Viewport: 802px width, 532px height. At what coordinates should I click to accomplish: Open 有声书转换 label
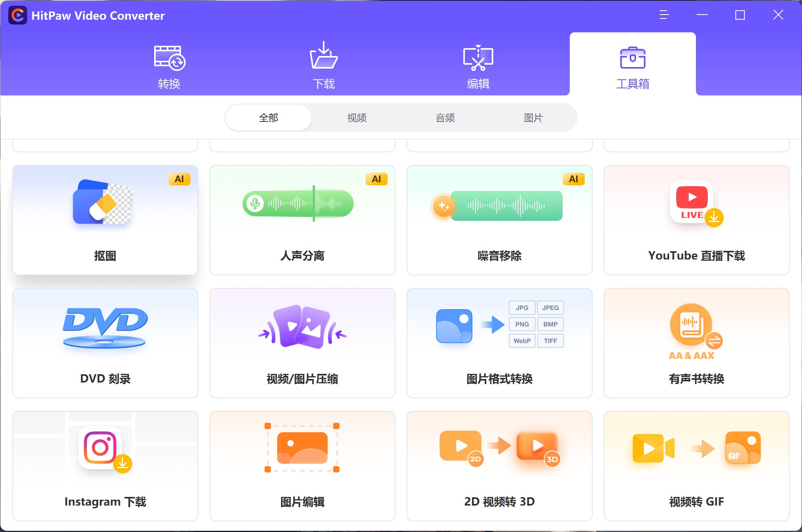click(696, 379)
